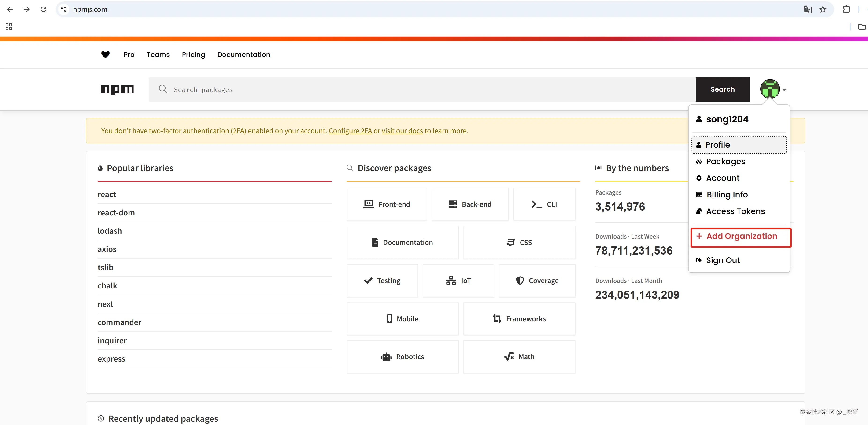Screen dimensions: 868x425
Task: Open the Documentation tab in the top navigation
Action: click(x=244, y=55)
